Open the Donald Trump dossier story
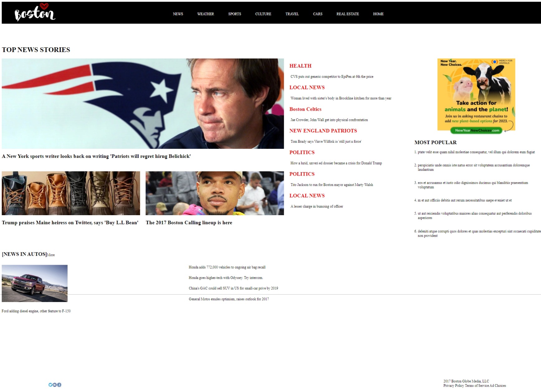Screen dimensions: 541x392 point(336,163)
